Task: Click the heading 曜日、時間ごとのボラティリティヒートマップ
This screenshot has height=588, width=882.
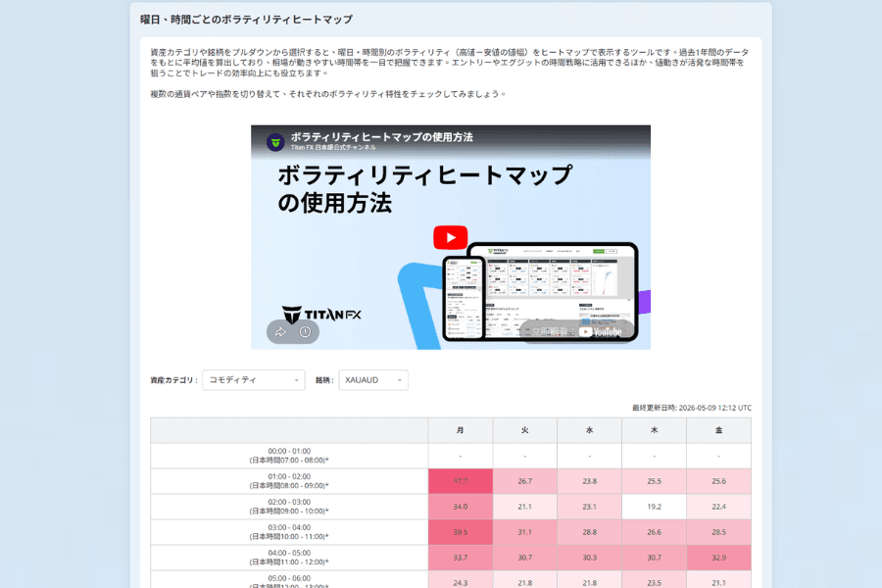Action: click(x=246, y=20)
